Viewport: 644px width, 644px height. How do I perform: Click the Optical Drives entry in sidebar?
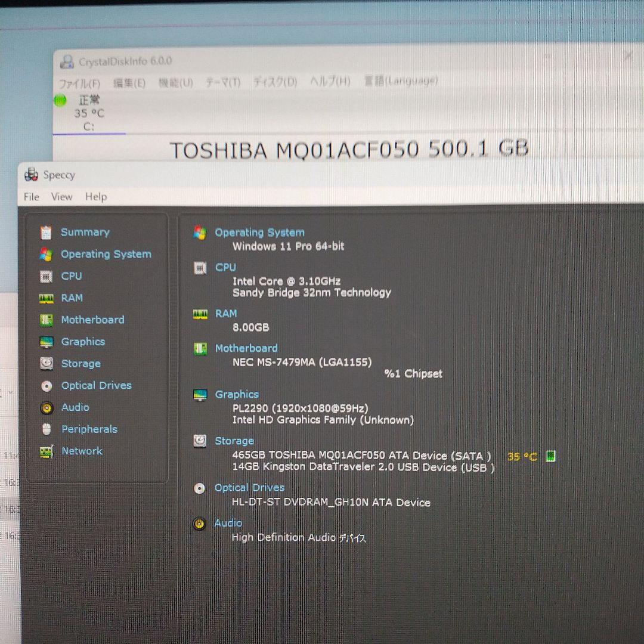[x=96, y=385]
